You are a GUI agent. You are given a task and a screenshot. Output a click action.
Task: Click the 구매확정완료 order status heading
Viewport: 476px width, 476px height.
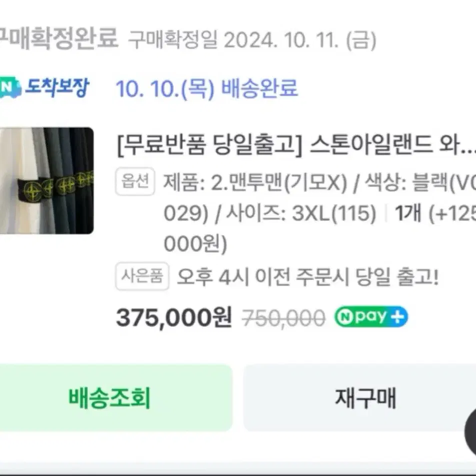click(x=58, y=38)
